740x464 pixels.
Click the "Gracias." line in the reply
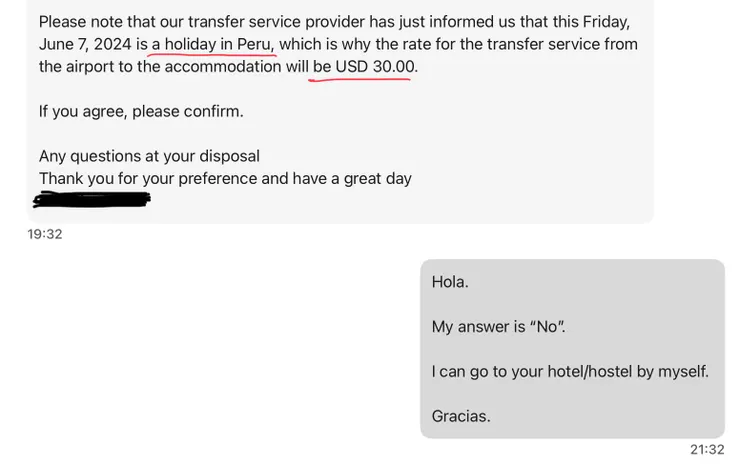(461, 416)
